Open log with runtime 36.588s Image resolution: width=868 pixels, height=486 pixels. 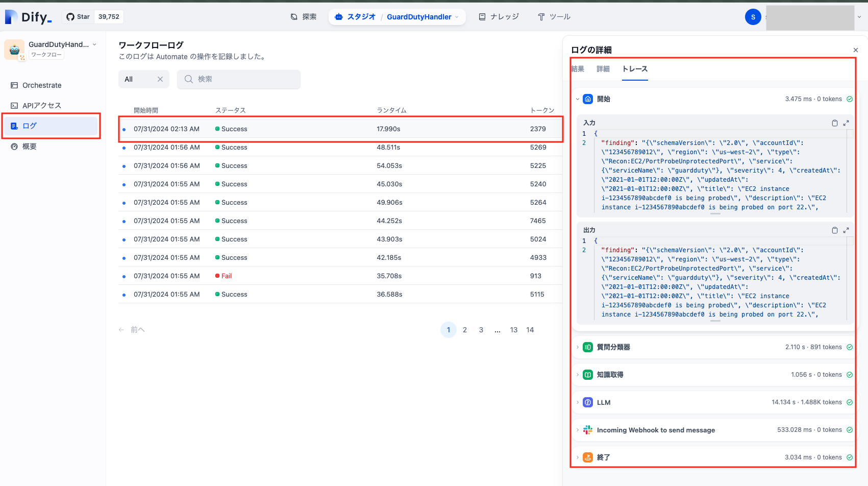340,295
